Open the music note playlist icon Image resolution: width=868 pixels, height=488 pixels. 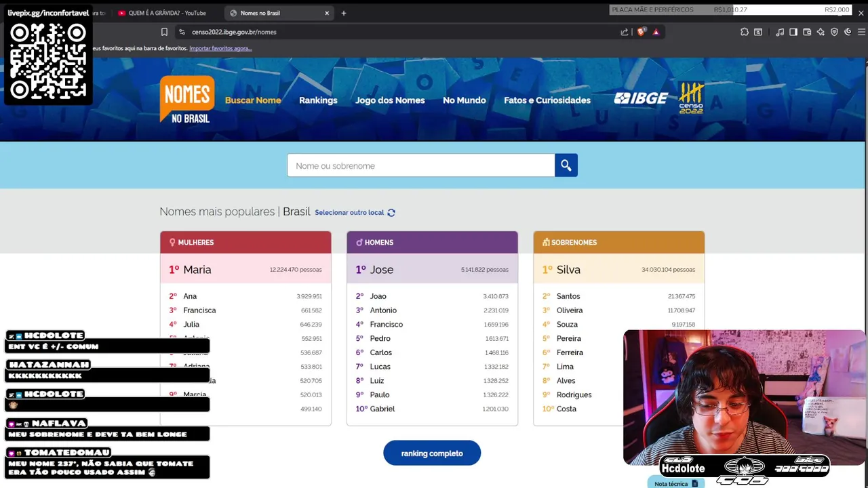pyautogui.click(x=780, y=32)
